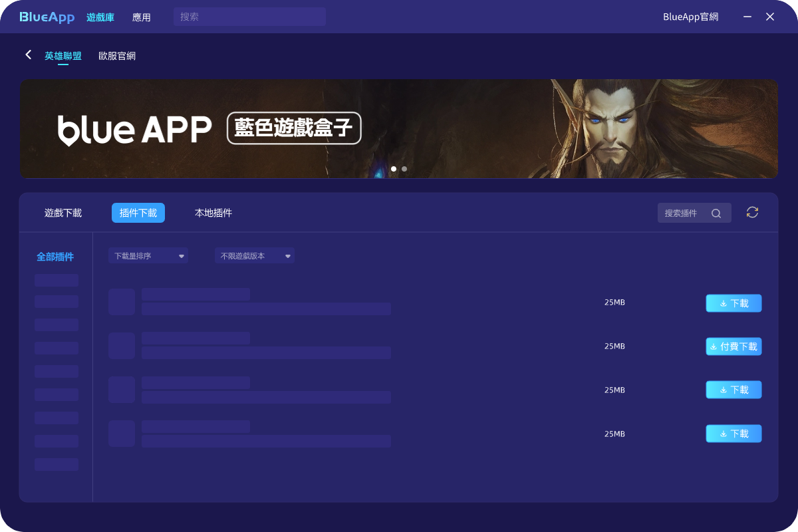Select the 歐服官網 tab
This screenshot has width=798, height=532.
[117, 56]
